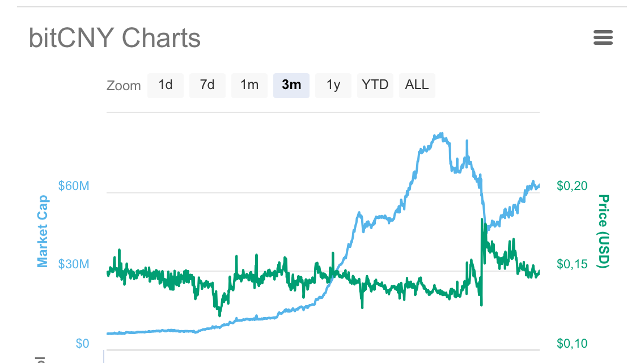Click the $60M market cap axis label
Screen dimensions: 644x363
74,186
